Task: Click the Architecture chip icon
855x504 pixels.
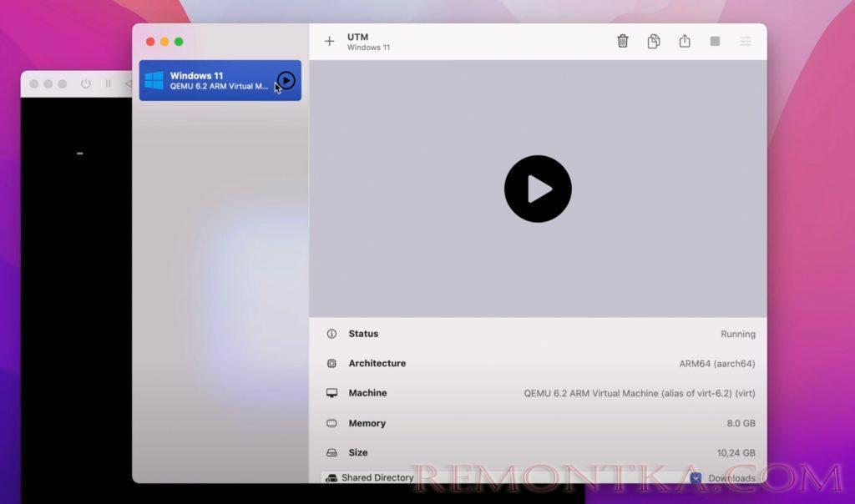Action: click(331, 364)
